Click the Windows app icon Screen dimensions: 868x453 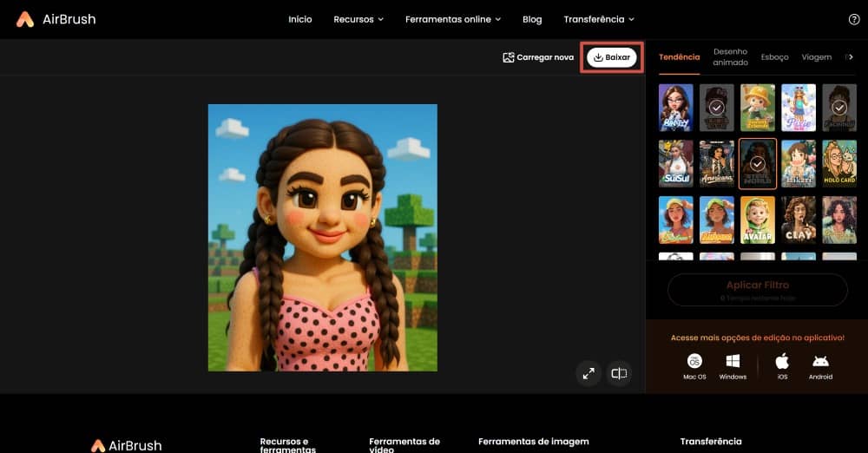[733, 365]
